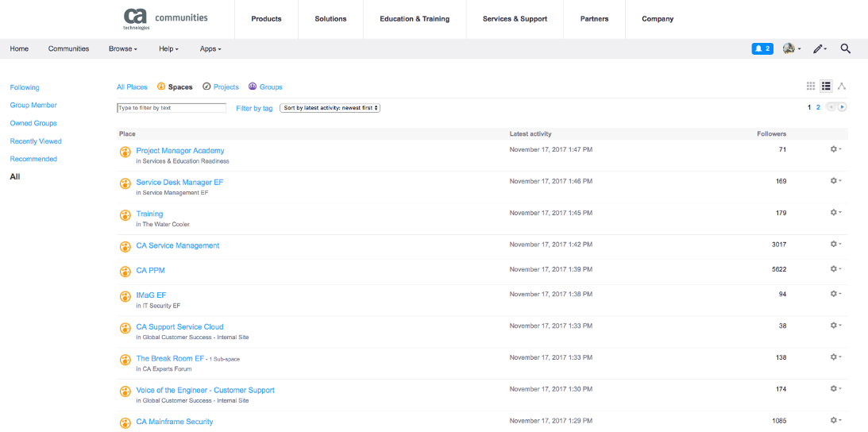Open the sort by latest activity dropdown
The height and width of the screenshot is (432, 868).
tap(330, 108)
